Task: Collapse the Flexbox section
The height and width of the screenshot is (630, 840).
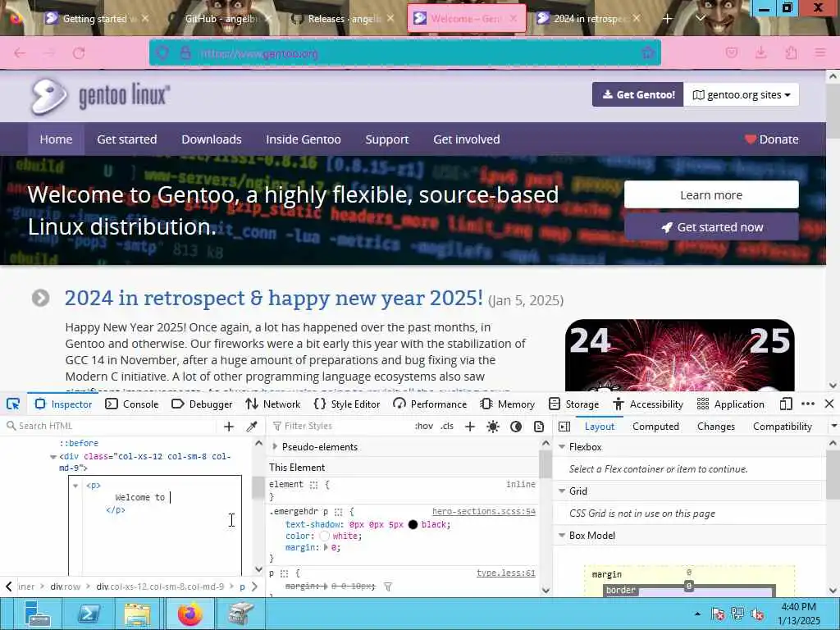Action: (x=562, y=446)
